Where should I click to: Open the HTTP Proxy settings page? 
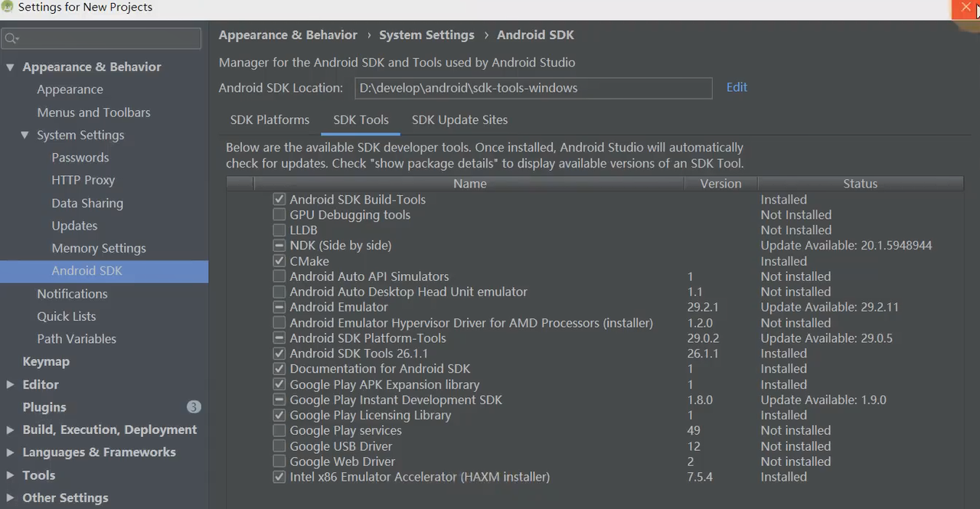click(83, 181)
